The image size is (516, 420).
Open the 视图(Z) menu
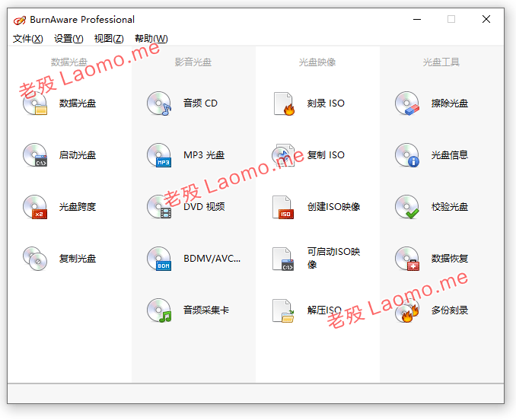[109, 39]
